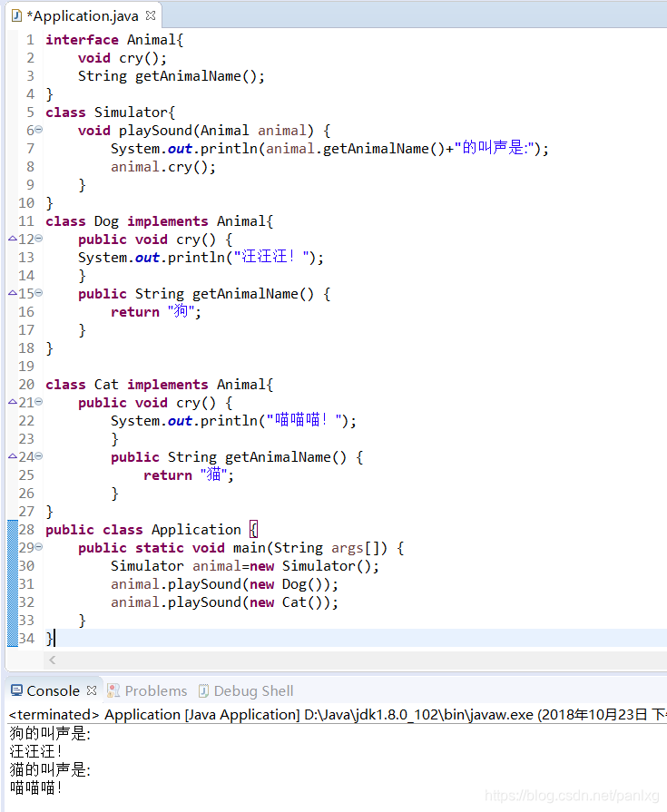Click the return "狗" statement on line 16
The width and height of the screenshot is (667, 812).
156,312
